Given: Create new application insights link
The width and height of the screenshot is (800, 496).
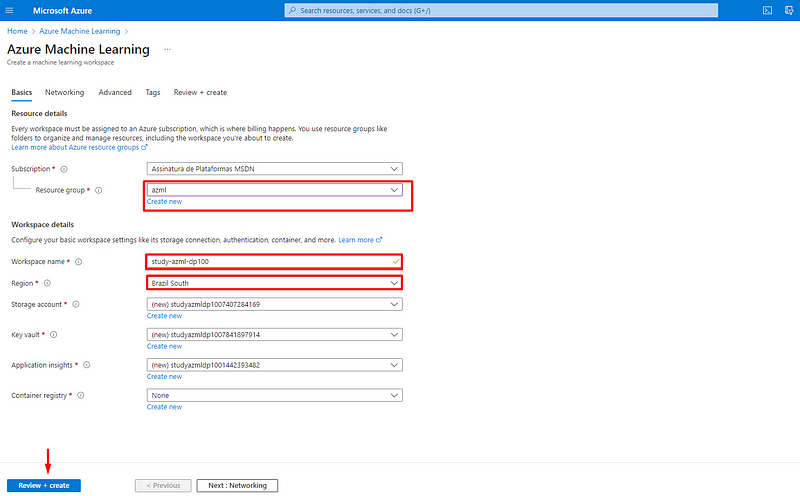Looking at the screenshot, I should (164, 377).
